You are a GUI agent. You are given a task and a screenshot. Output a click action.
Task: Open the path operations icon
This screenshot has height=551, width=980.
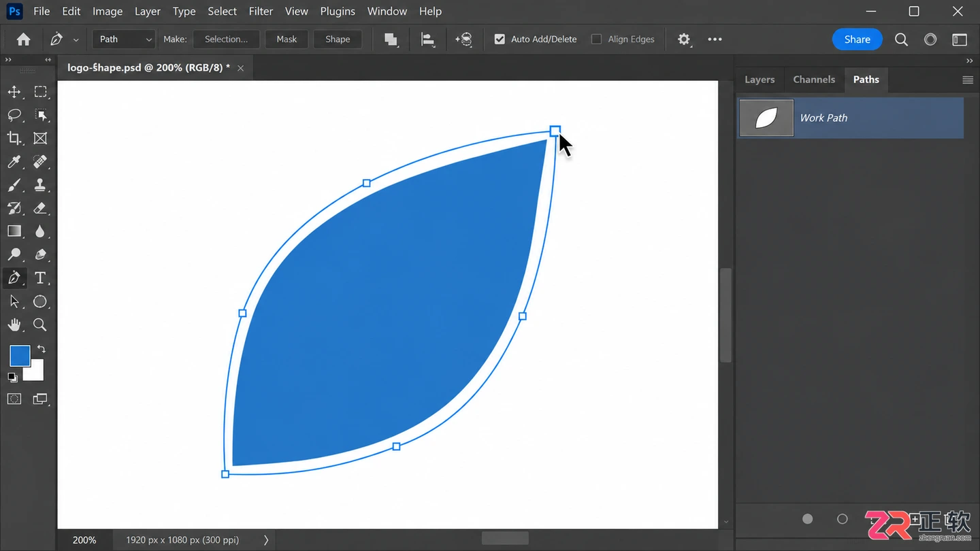pyautogui.click(x=391, y=39)
